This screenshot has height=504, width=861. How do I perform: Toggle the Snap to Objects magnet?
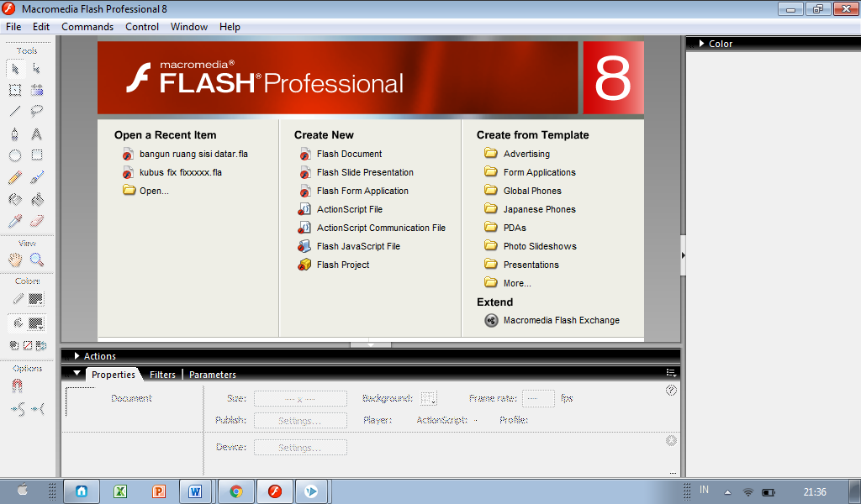[x=17, y=386]
